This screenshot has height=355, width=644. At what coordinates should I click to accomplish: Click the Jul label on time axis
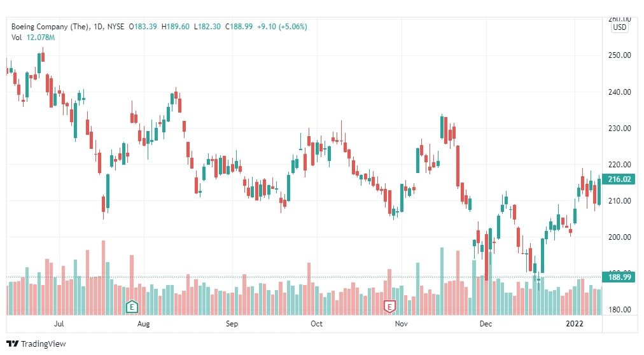click(x=59, y=324)
